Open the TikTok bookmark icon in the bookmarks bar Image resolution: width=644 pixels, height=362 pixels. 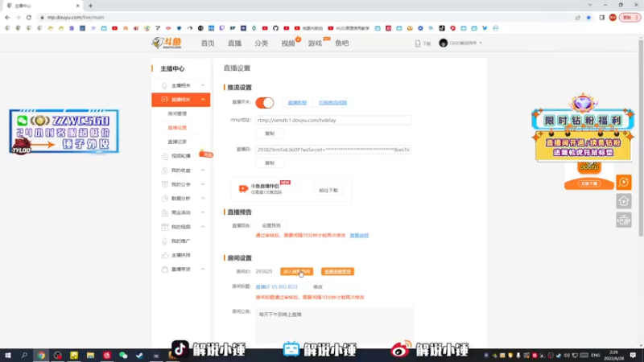click(x=442, y=28)
